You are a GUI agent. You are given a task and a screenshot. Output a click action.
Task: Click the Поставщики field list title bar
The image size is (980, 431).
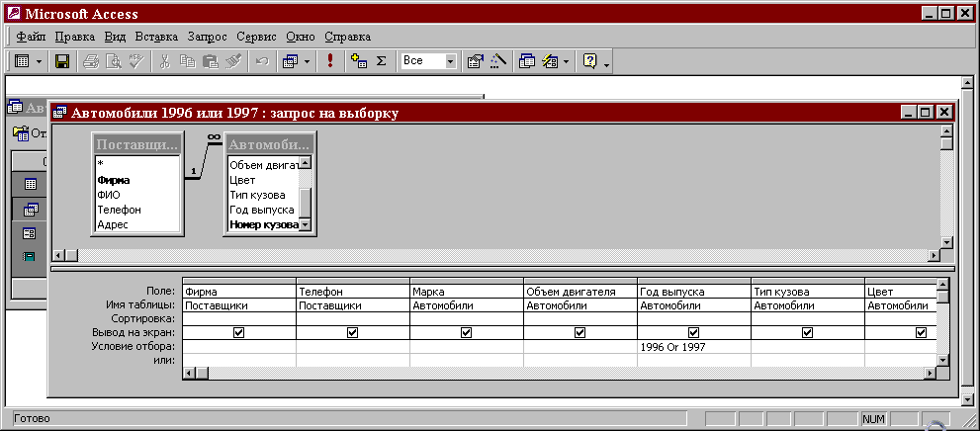(137, 145)
